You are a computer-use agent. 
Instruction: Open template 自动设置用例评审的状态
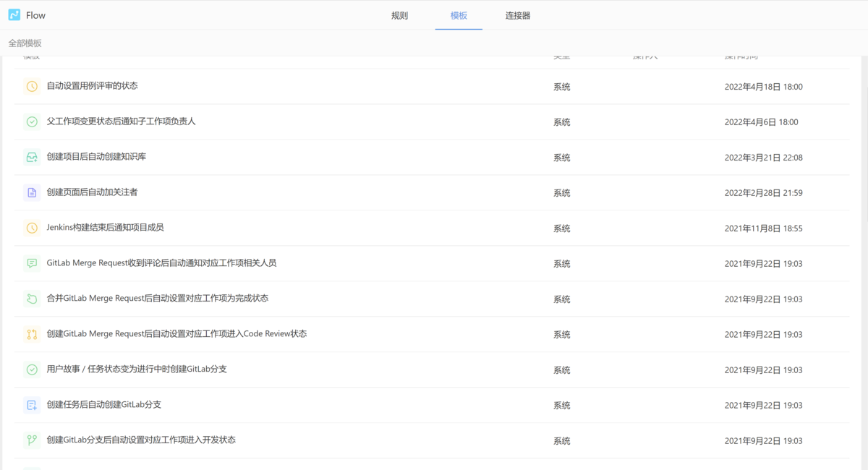point(92,86)
